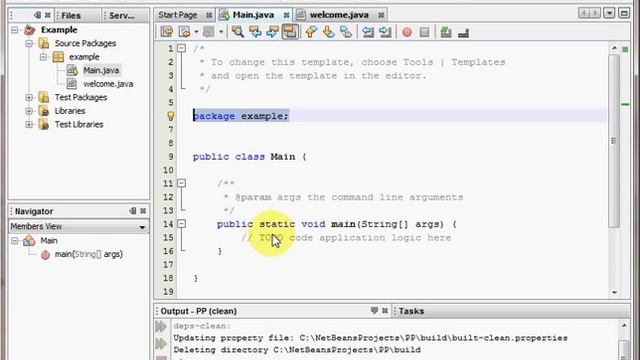Image resolution: width=640 pixels, height=360 pixels.
Task: Close the Projects panel tab
Action: 48,15
